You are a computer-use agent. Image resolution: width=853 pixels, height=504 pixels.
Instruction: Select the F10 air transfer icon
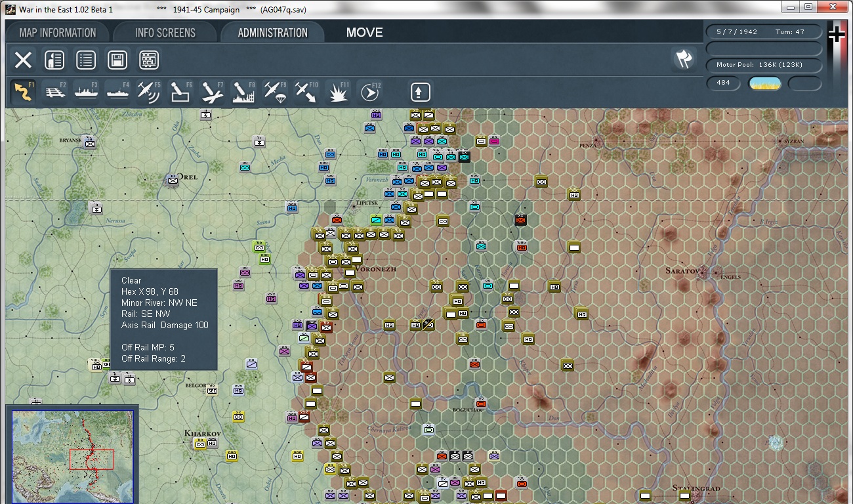[x=307, y=92]
